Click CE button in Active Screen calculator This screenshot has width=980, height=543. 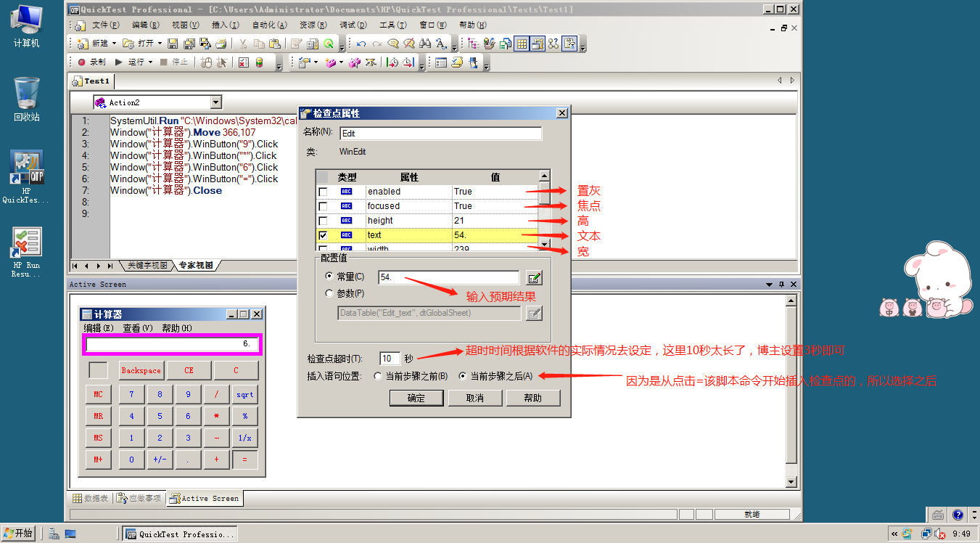point(189,370)
